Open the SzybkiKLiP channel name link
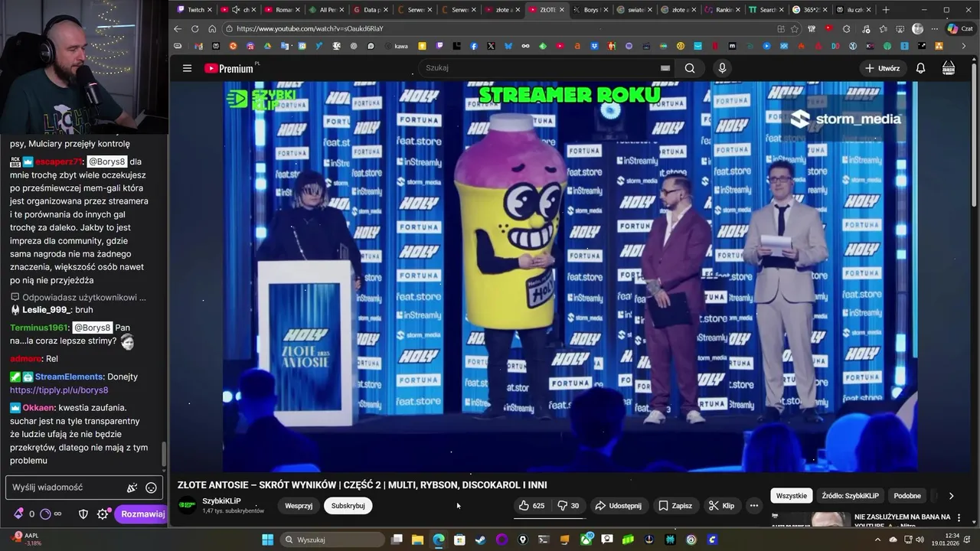 (x=222, y=500)
